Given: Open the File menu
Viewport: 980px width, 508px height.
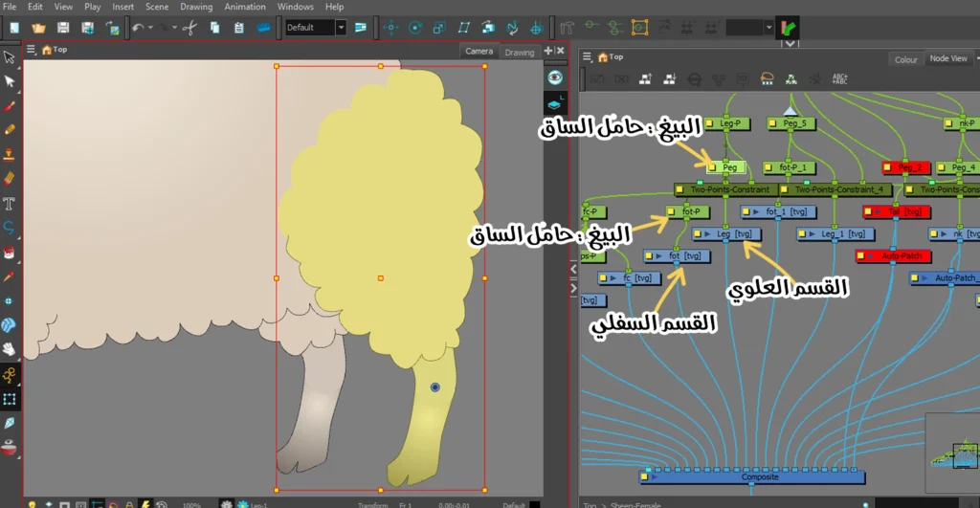Looking at the screenshot, I should pyautogui.click(x=10, y=7).
